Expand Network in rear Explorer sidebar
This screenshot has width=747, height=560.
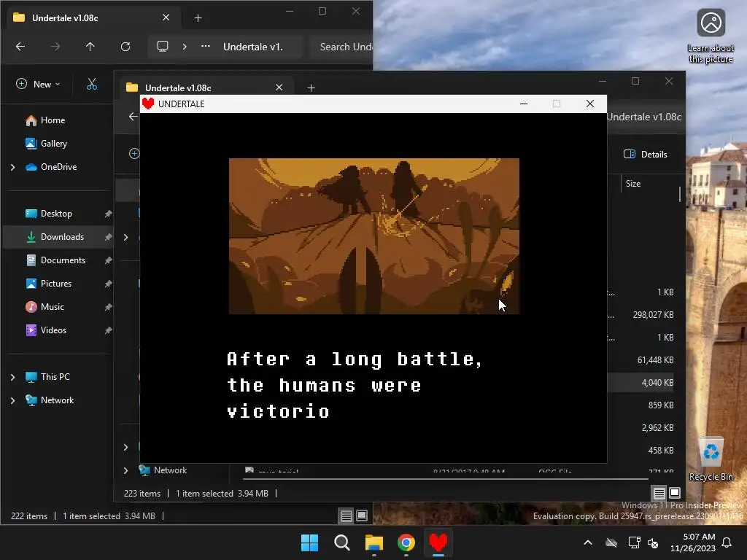coord(13,400)
